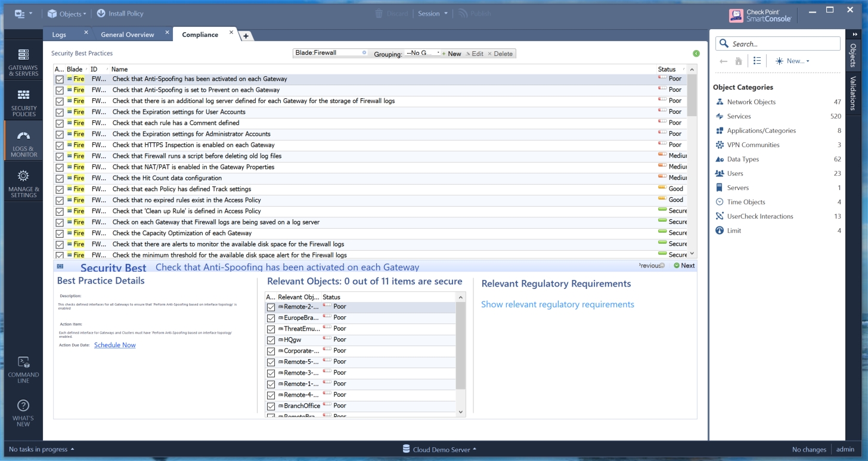The height and width of the screenshot is (461, 868).
Task: Open the Objects dropdown in toolbar
Action: click(67, 13)
